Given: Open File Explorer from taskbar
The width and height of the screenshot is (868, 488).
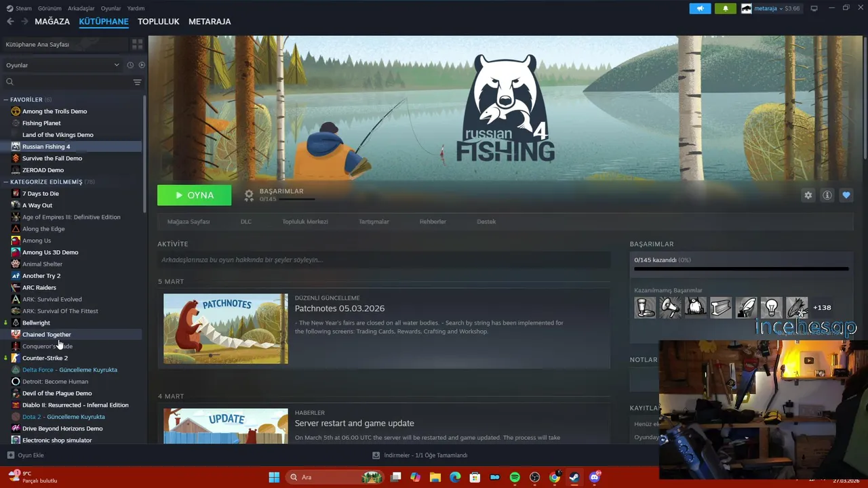Looking at the screenshot, I should pos(435,477).
